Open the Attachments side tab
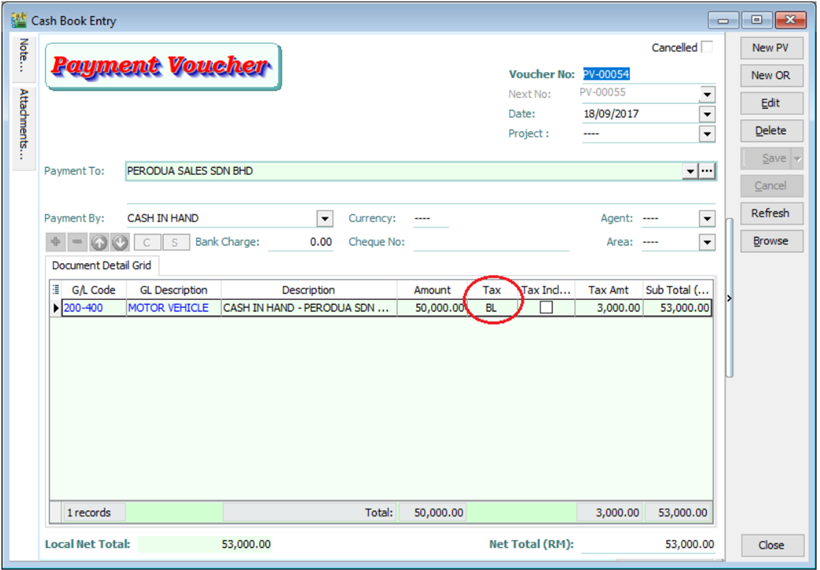The image size is (820, 570). click(24, 124)
